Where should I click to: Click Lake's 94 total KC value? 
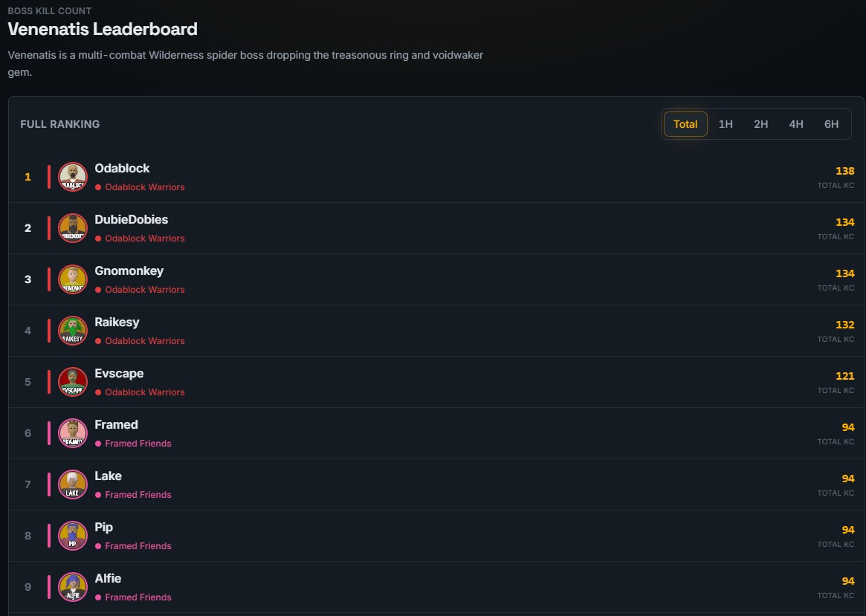[x=848, y=479]
